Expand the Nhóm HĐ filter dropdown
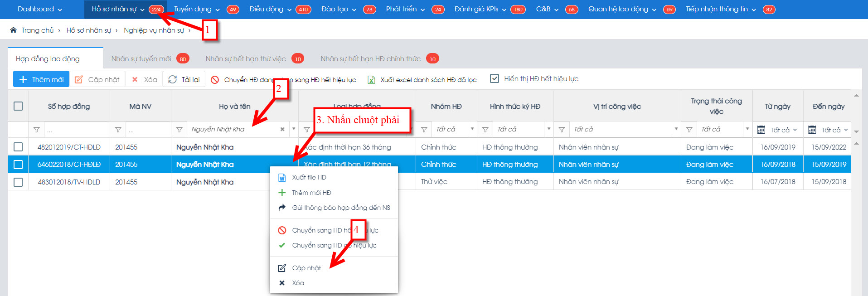Screen dimensions: 868x296 tap(472, 129)
